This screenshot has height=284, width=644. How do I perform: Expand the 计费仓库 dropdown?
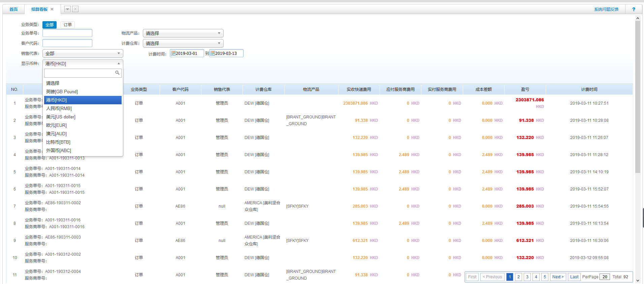pyautogui.click(x=183, y=43)
